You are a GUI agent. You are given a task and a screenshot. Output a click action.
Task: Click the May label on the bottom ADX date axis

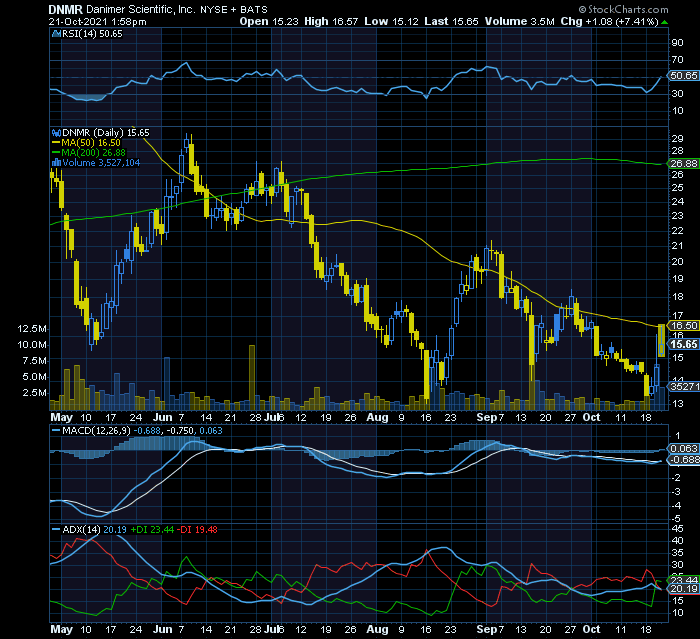pos(61,630)
